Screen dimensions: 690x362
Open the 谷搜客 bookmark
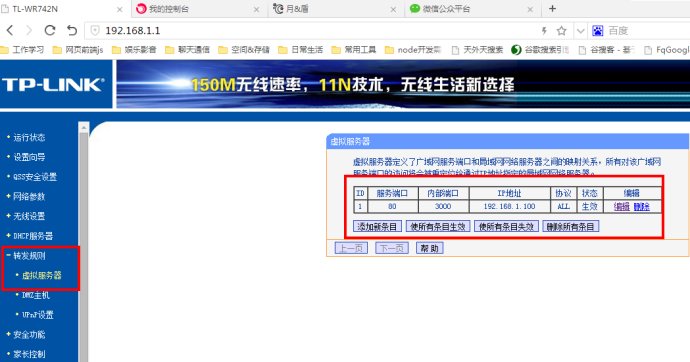pos(606,50)
